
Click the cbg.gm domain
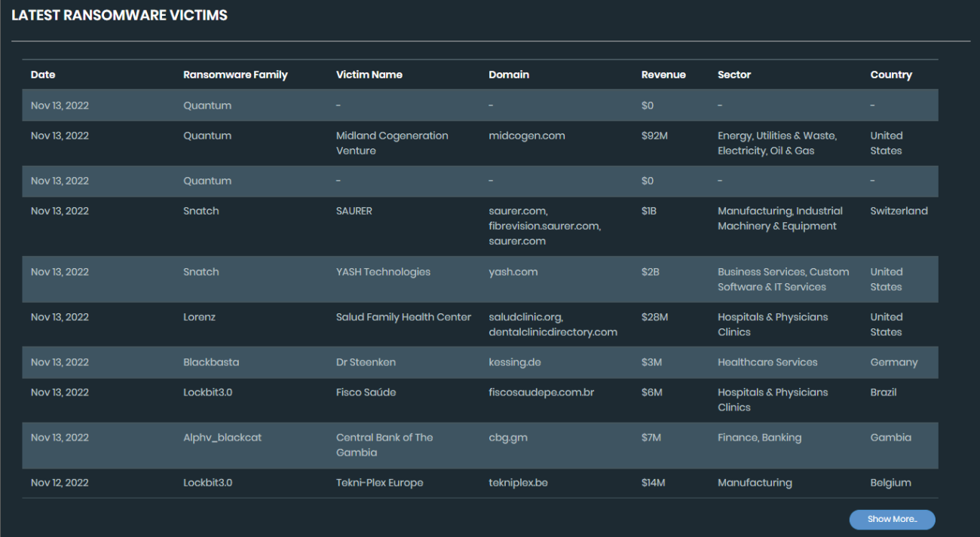[x=507, y=438]
